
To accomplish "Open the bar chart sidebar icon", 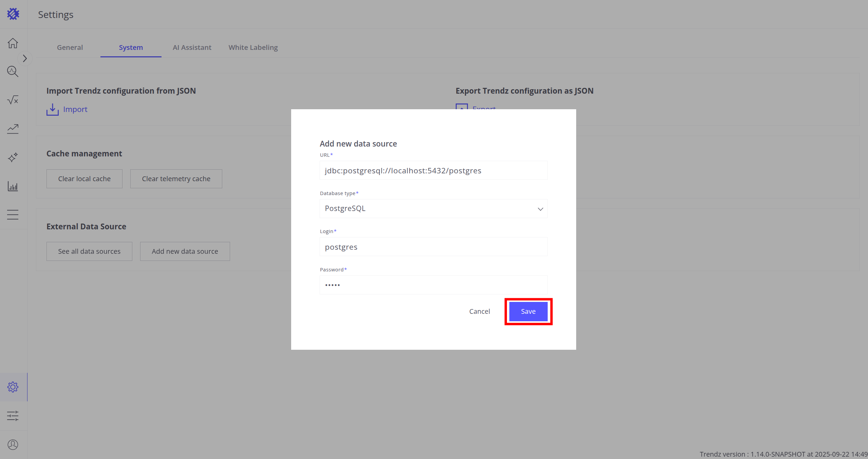I will (13, 186).
